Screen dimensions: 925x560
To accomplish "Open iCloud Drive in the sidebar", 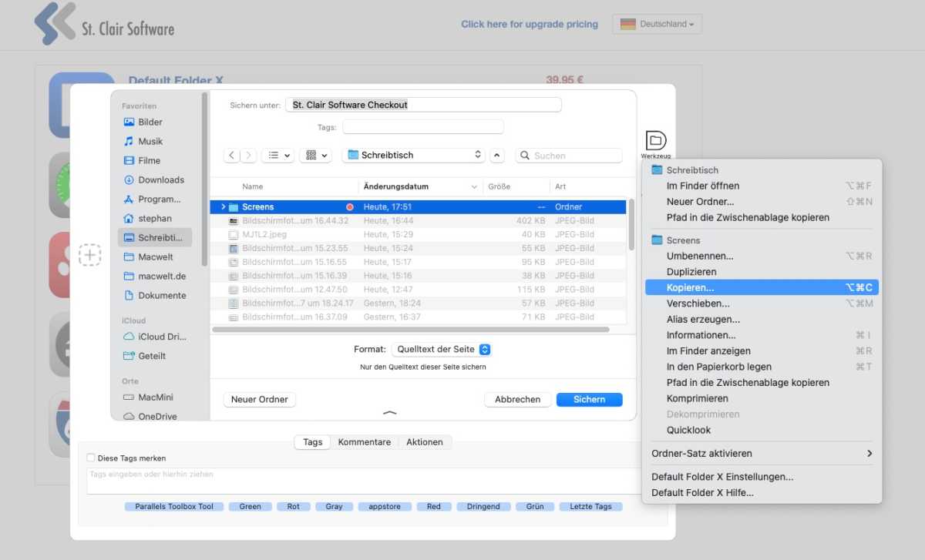I will click(x=155, y=337).
